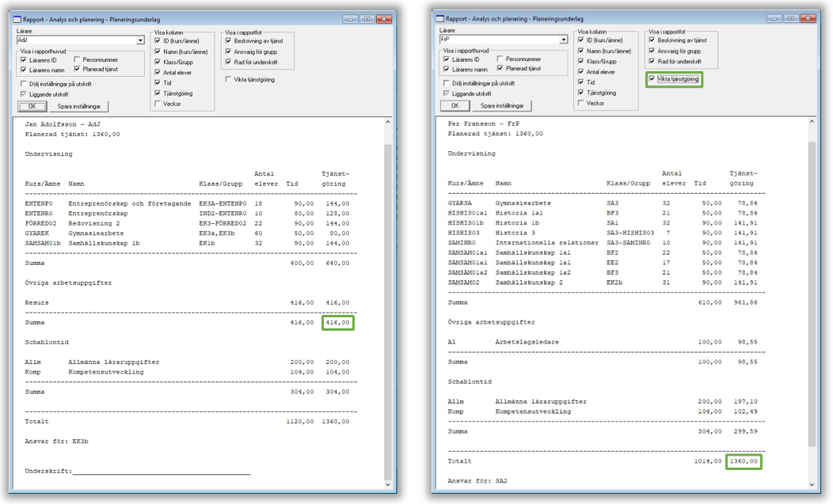The image size is (833, 504).
Task: Select HISHIS03 Historia 3 row
Action: [x=603, y=233]
